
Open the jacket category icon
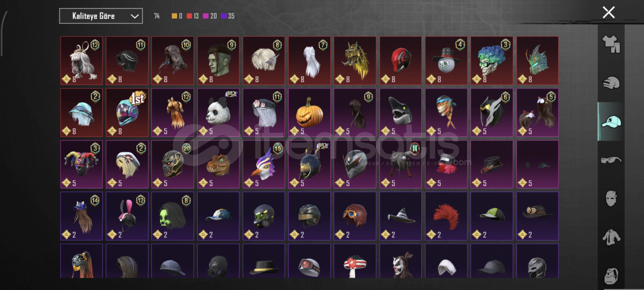tap(611, 237)
